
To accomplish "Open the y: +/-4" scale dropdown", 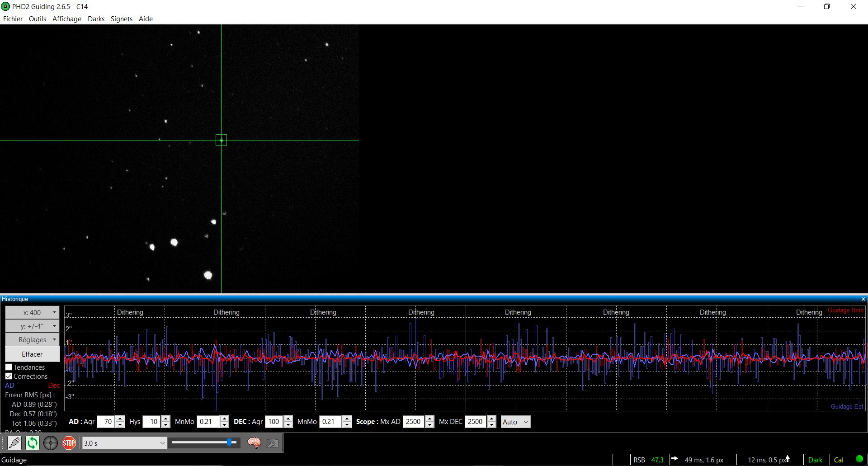I will click(32, 326).
